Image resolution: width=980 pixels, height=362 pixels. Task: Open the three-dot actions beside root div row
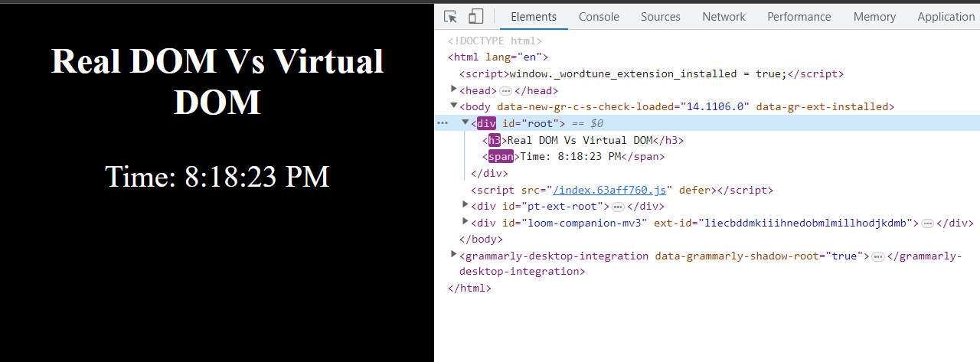[x=443, y=122]
